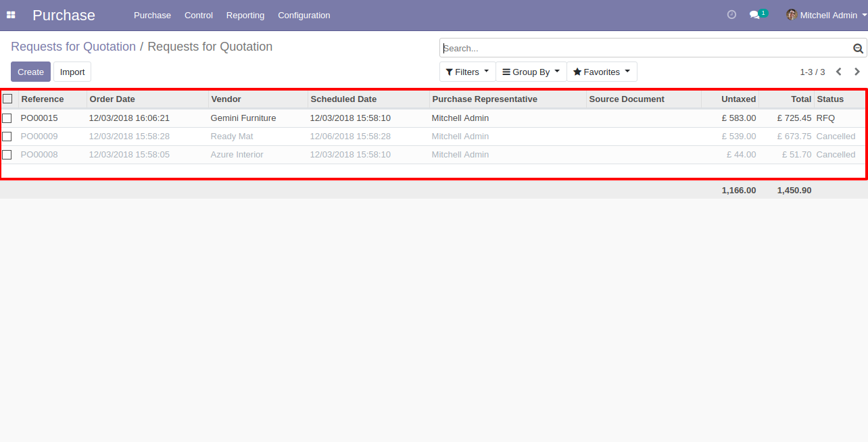The image size is (868, 442).
Task: Sort by the Total column header
Action: pos(786,99)
